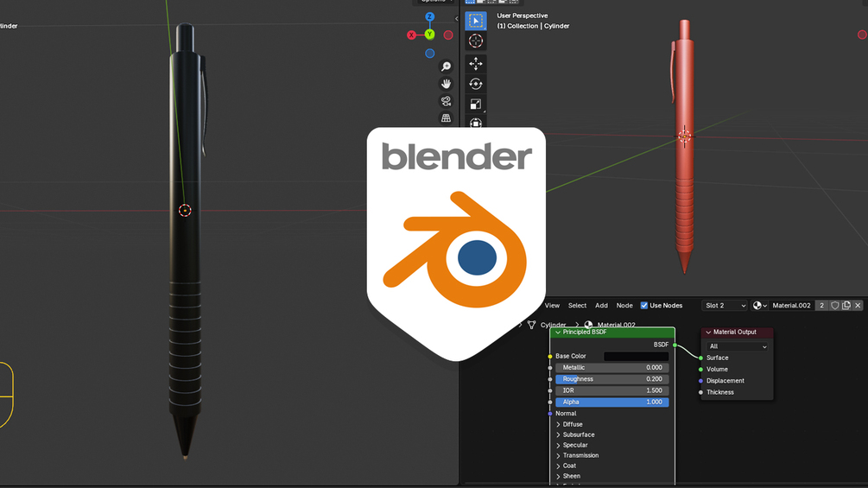Viewport: 868px width, 488px height.
Task: Activate the Move tool
Action: click(476, 64)
